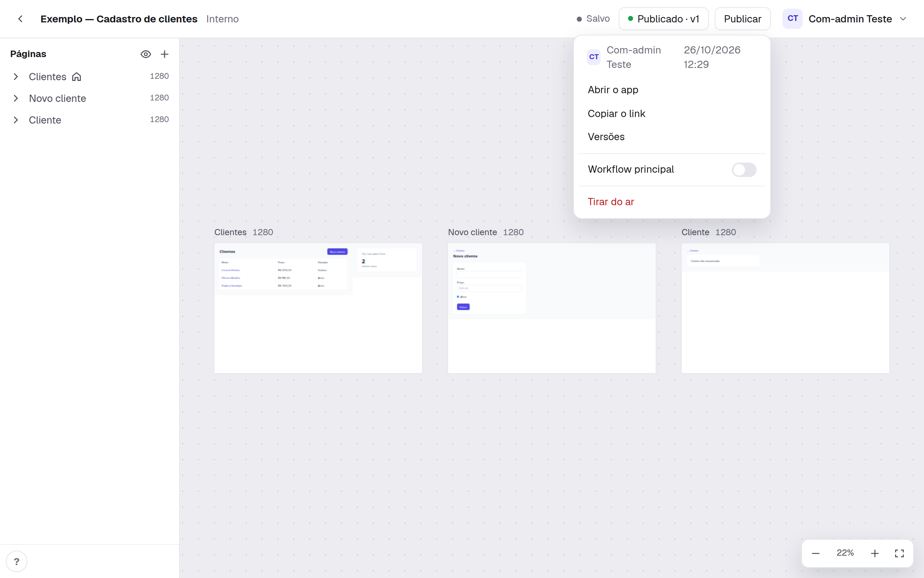Click the Salvo status indicator
This screenshot has height=578, width=924.
pos(593,19)
